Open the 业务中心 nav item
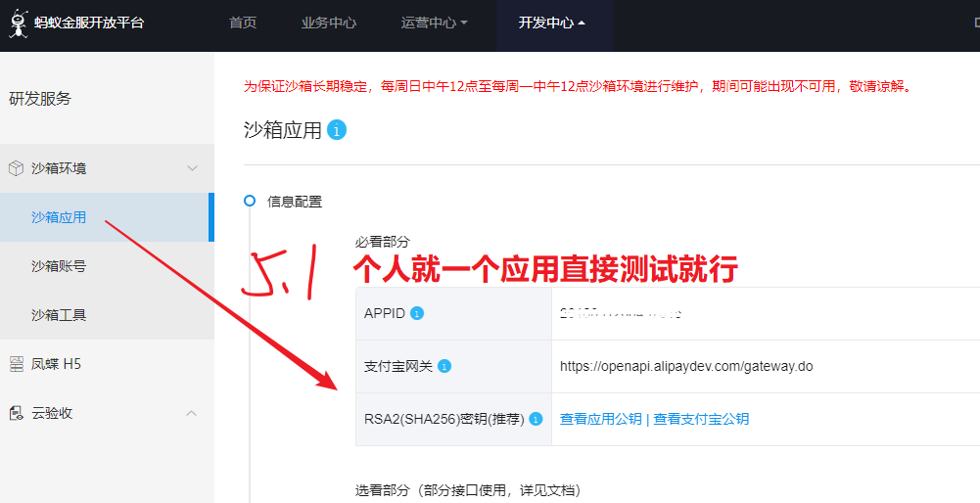The height and width of the screenshot is (503, 980). pyautogui.click(x=329, y=23)
